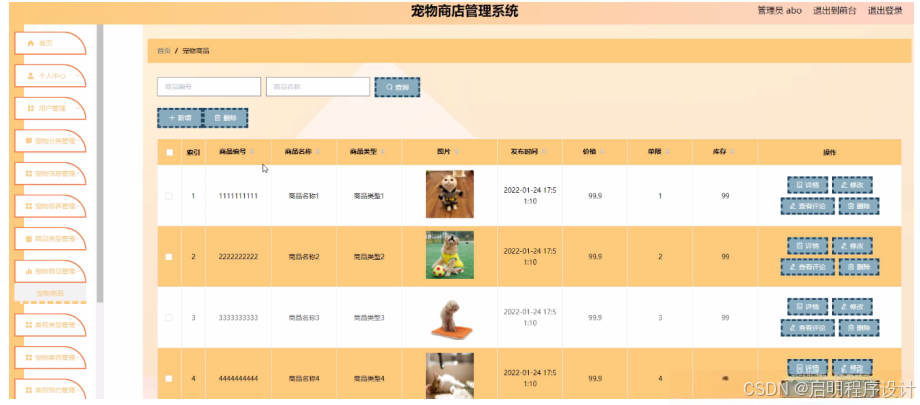
Task: Sort by 价格 using its header arrows
Action: 602,152
